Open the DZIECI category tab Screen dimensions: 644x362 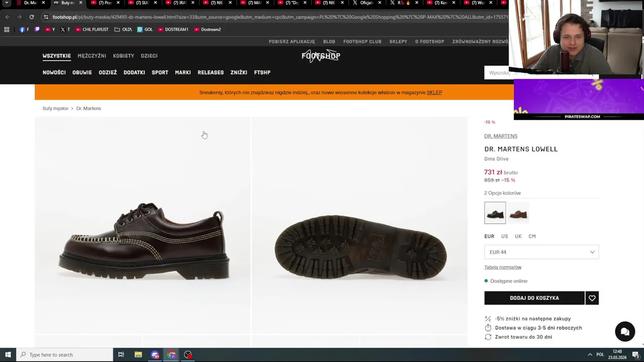tap(149, 56)
